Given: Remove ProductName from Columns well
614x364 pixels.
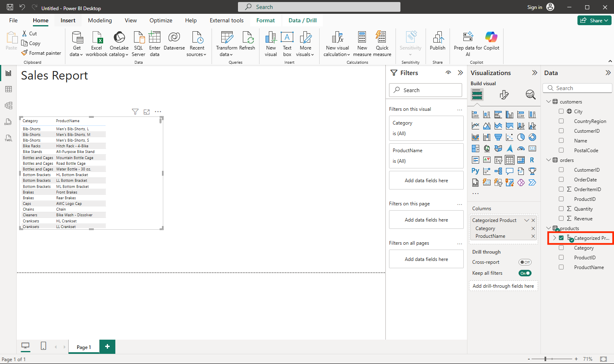Looking at the screenshot, I should 533,236.
